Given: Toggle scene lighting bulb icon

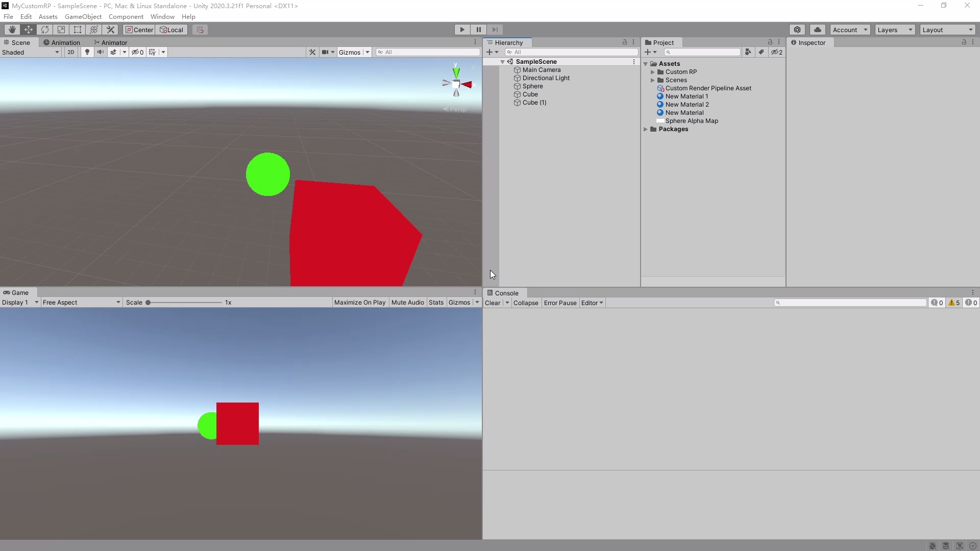Looking at the screenshot, I should (87, 52).
